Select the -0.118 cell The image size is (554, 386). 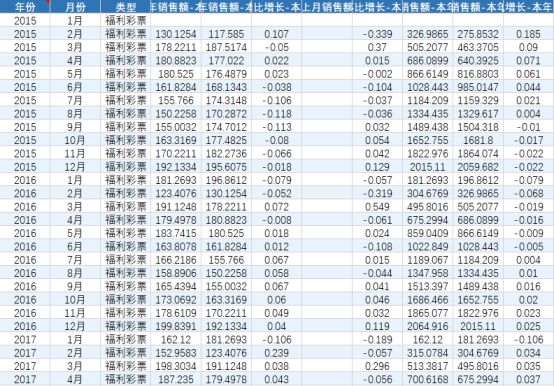pyautogui.click(x=277, y=114)
